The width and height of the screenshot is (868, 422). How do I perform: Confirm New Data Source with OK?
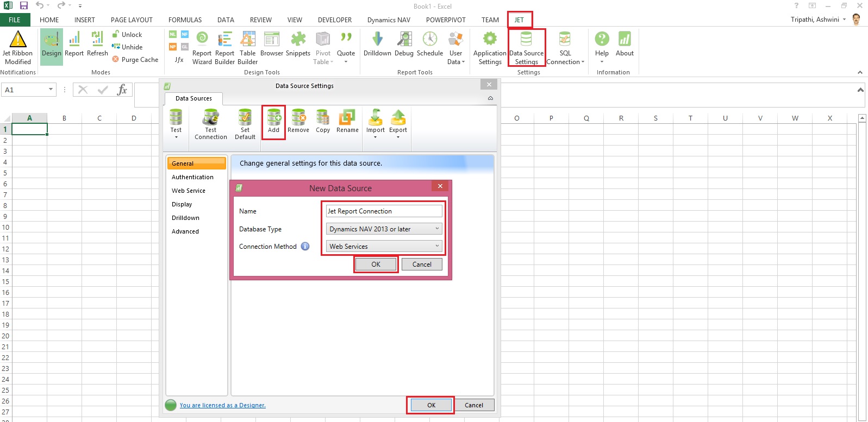(376, 264)
